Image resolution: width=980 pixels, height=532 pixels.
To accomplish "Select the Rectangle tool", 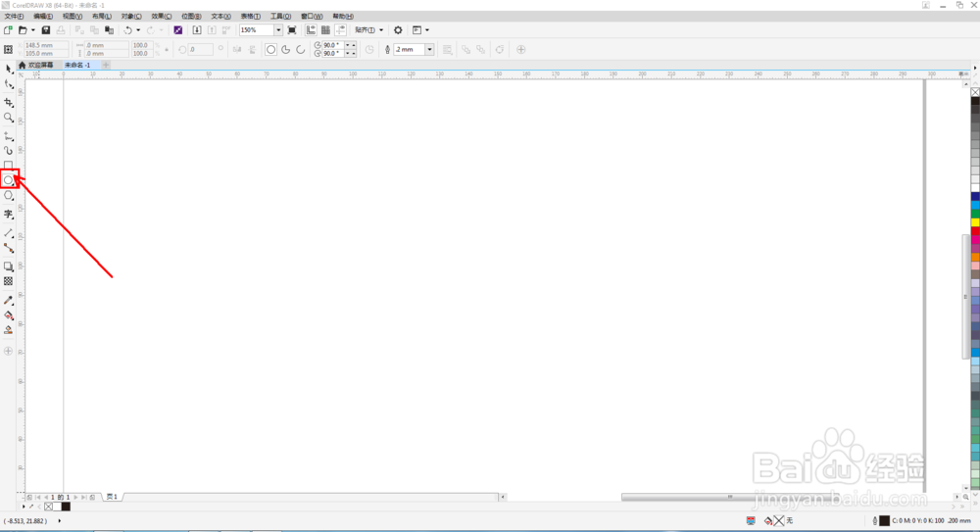I will pyautogui.click(x=9, y=165).
